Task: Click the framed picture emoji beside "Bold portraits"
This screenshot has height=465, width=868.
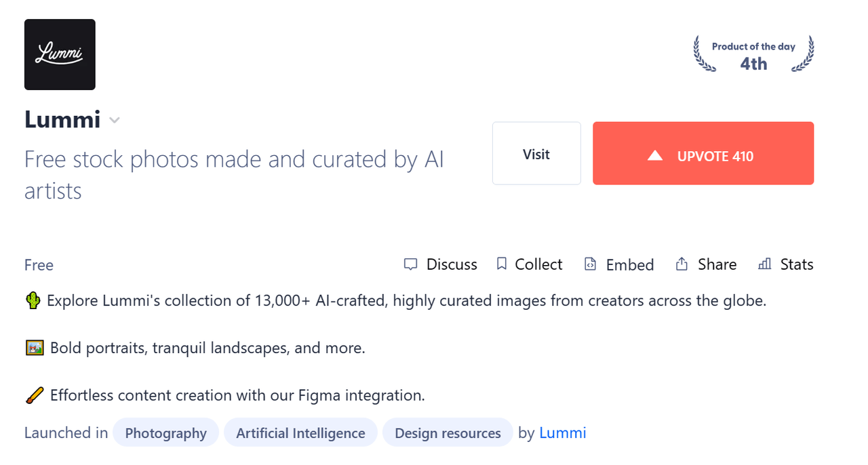Action: click(35, 348)
